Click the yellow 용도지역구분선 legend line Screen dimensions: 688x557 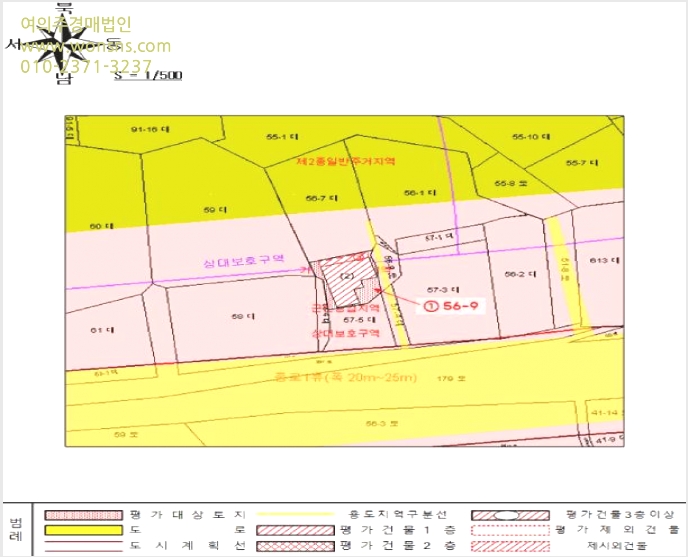click(295, 514)
